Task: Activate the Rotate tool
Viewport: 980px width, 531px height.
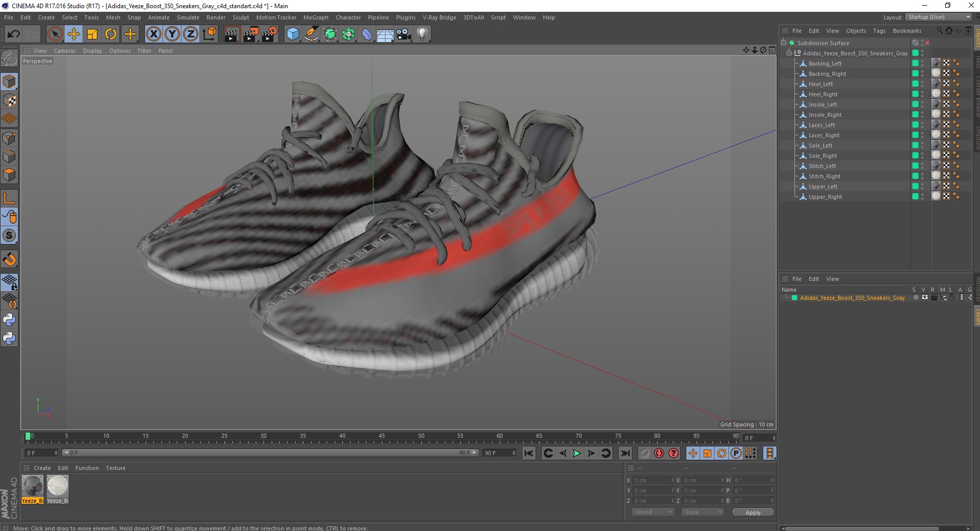Action: point(111,34)
